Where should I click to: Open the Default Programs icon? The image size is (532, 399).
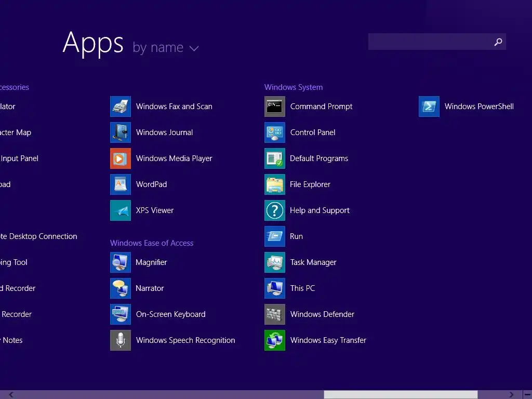275,158
